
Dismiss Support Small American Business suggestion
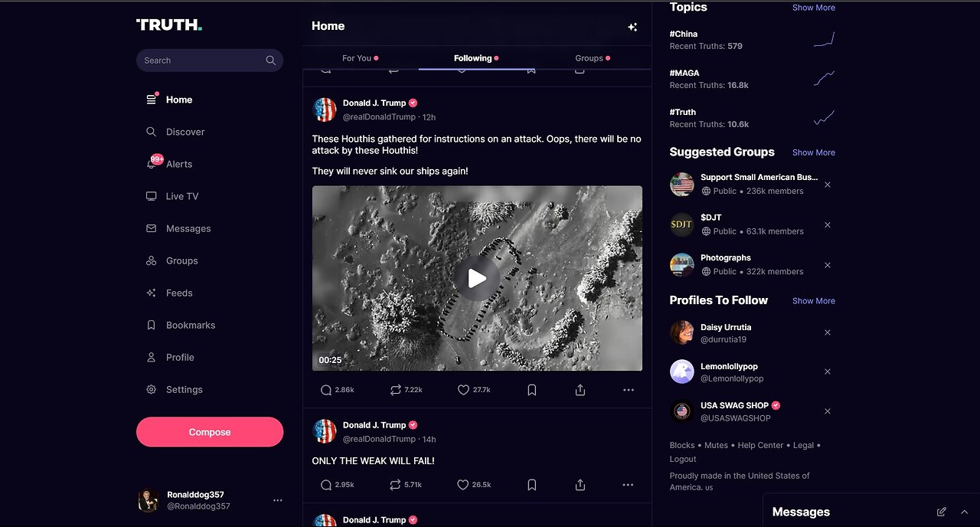click(x=828, y=185)
